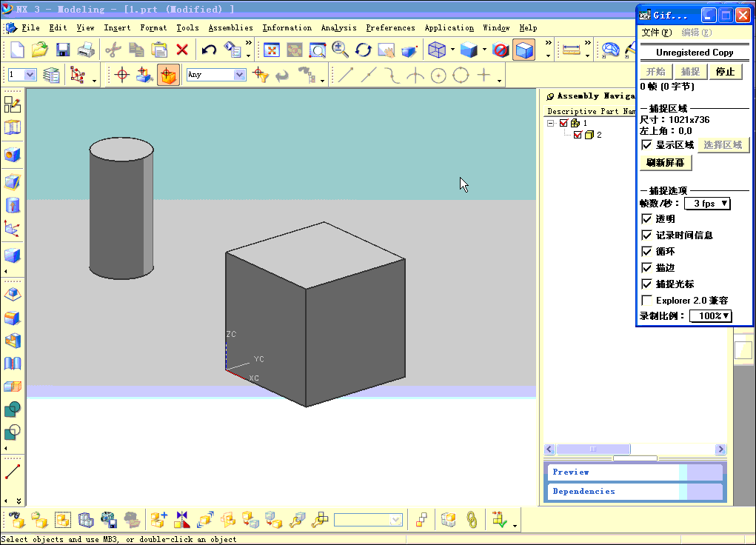Toggle the checkbox for component 1
Viewport: 756px width, 545px height.
coord(563,123)
